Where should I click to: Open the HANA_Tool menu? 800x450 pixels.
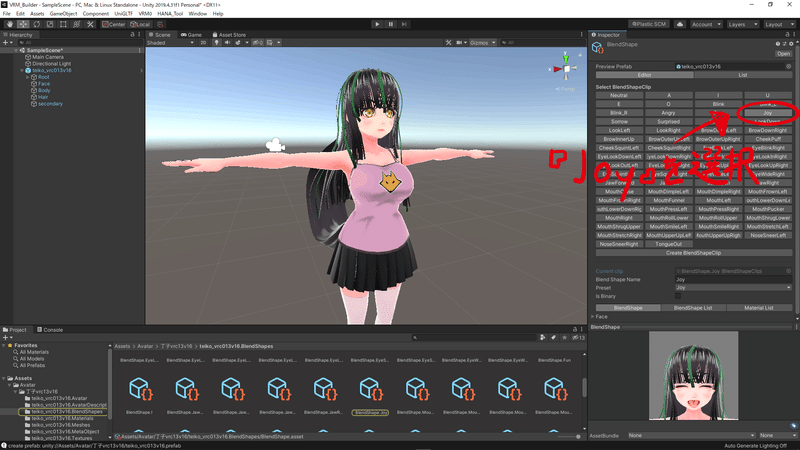(170, 14)
